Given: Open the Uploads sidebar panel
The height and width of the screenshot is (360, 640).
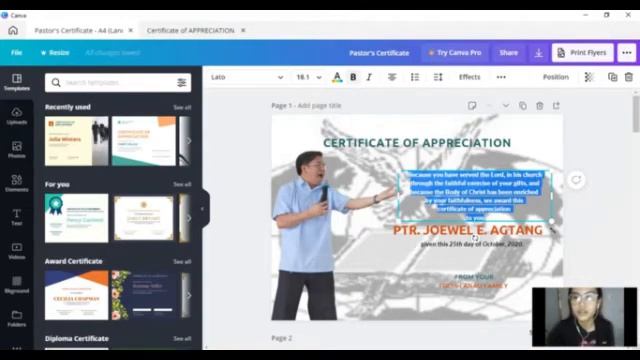Looking at the screenshot, I should point(17,116).
